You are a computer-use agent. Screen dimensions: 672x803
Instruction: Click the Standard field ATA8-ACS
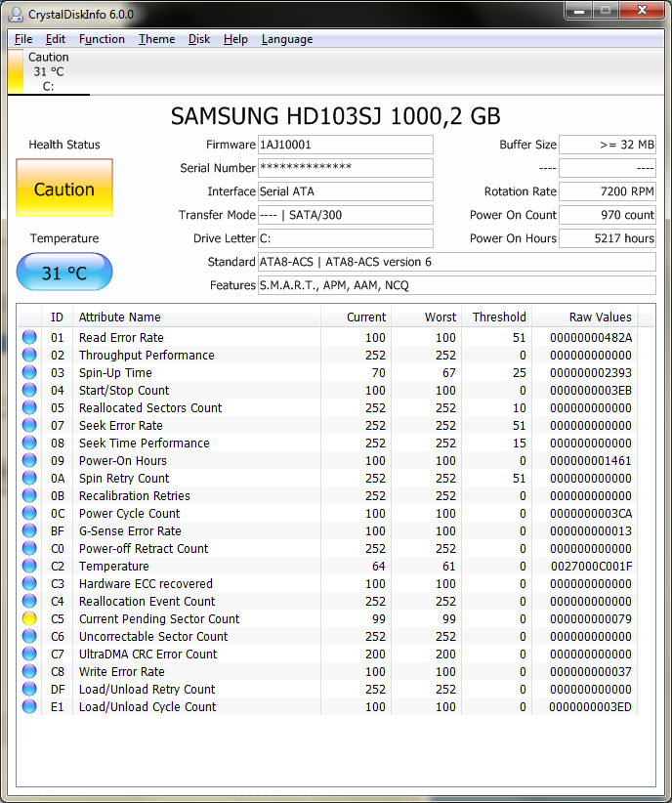[x=457, y=262]
